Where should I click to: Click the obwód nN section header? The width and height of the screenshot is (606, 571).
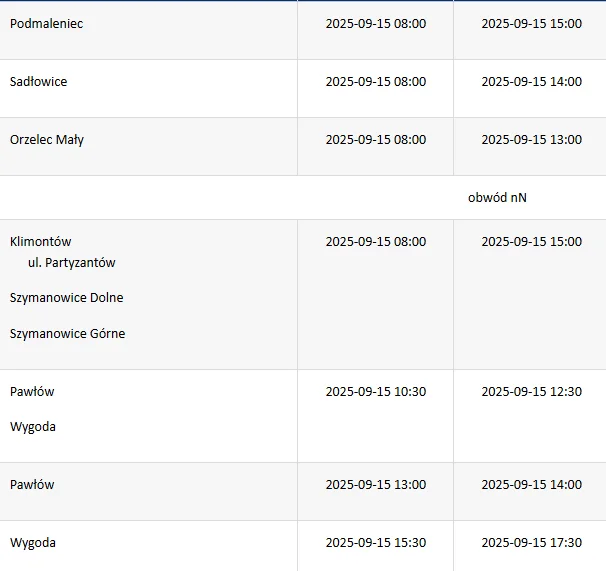point(497,198)
